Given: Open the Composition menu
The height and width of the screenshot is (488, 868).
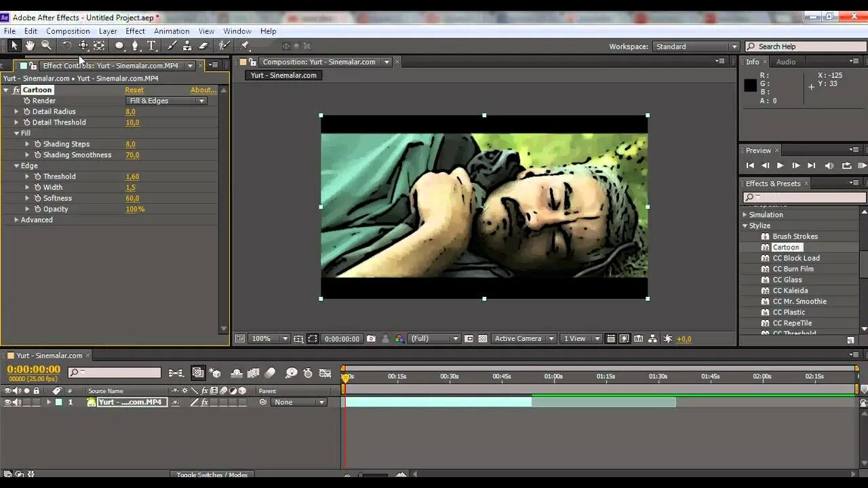Looking at the screenshot, I should click(68, 31).
